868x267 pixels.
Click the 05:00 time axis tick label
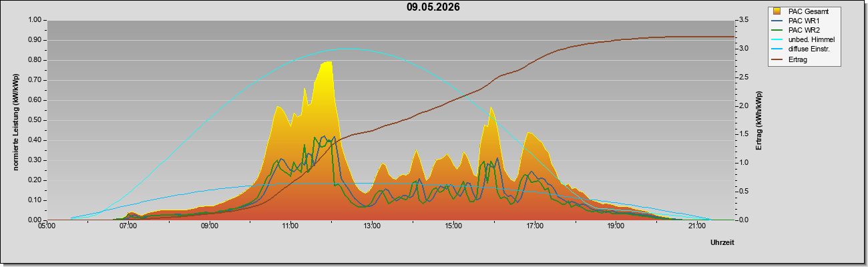click(47, 227)
